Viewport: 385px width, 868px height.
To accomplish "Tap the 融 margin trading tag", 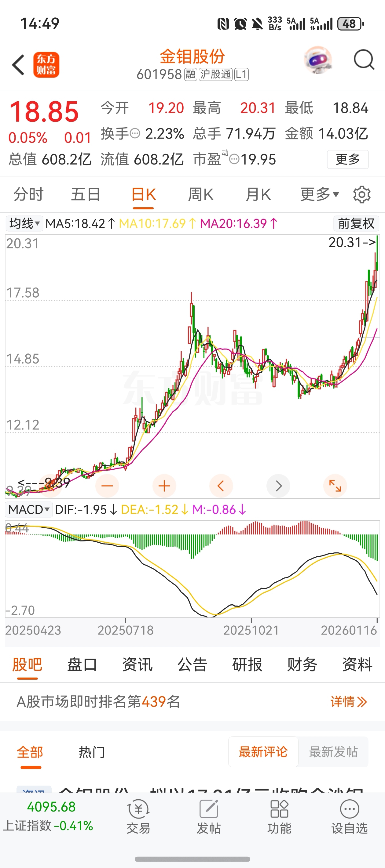I will click(x=191, y=74).
